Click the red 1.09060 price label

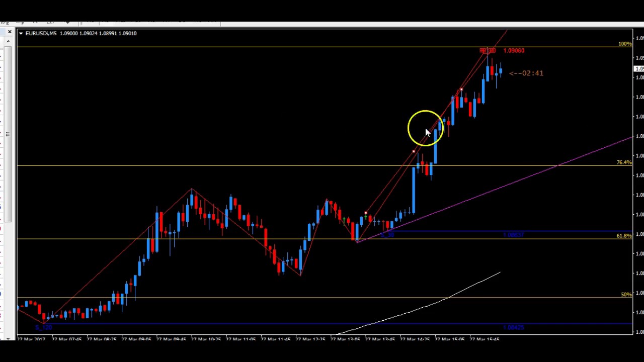[x=514, y=51]
